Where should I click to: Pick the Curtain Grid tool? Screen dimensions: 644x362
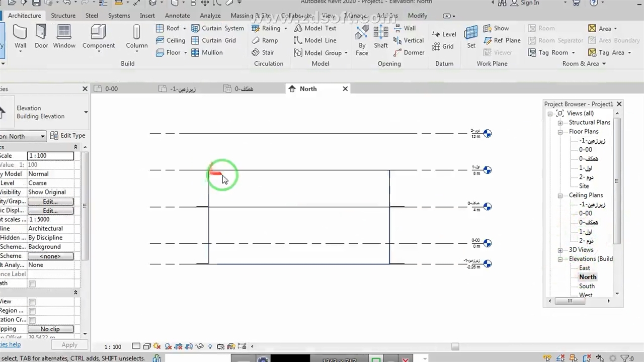(214, 40)
